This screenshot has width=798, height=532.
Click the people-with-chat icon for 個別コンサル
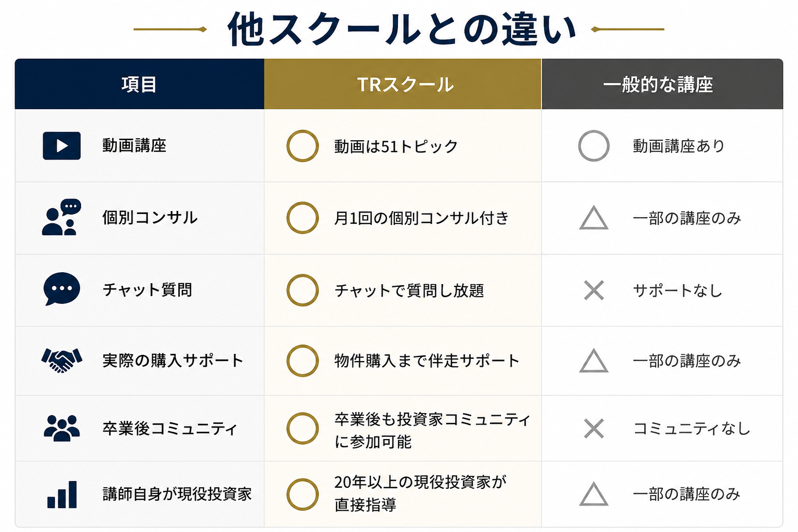tap(61, 217)
